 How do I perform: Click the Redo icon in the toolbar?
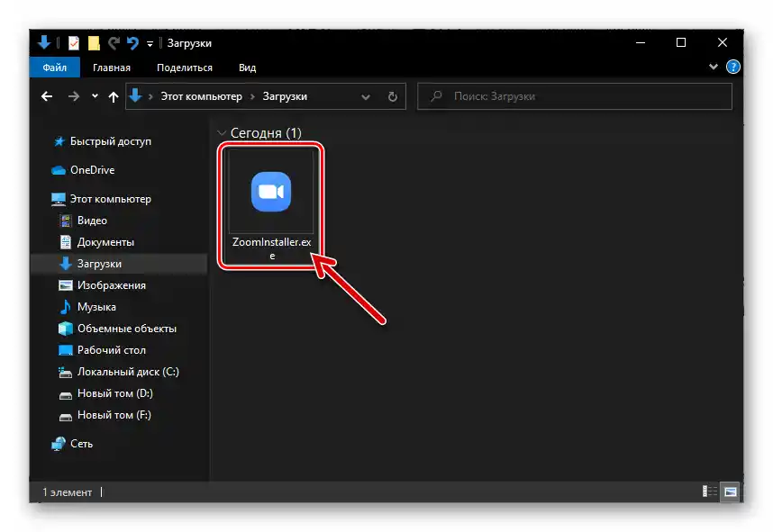click(114, 42)
